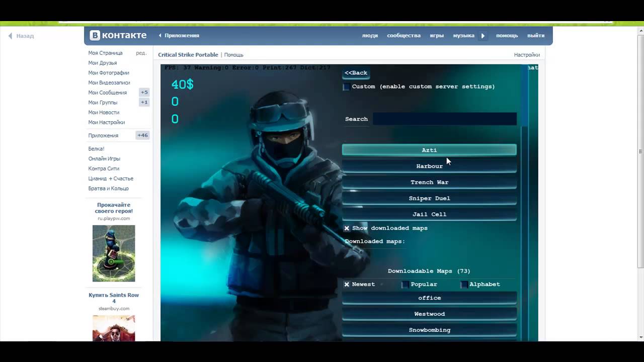Open Цианид + Счастье
This screenshot has height=362, width=644.
click(111, 178)
